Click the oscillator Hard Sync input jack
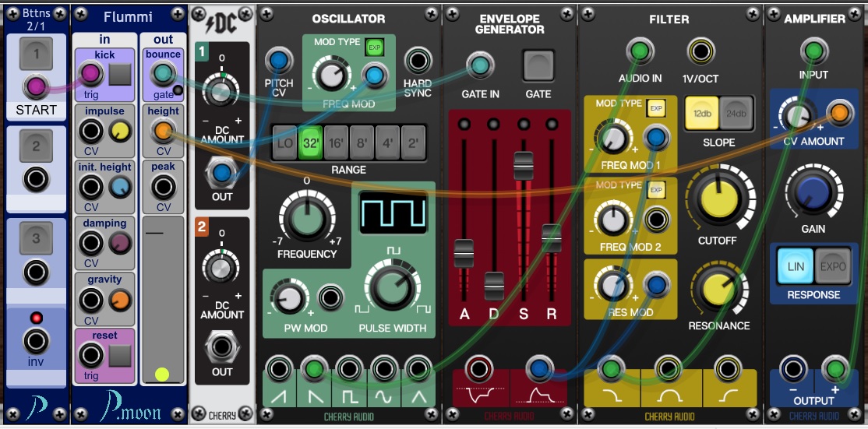 pos(418,61)
